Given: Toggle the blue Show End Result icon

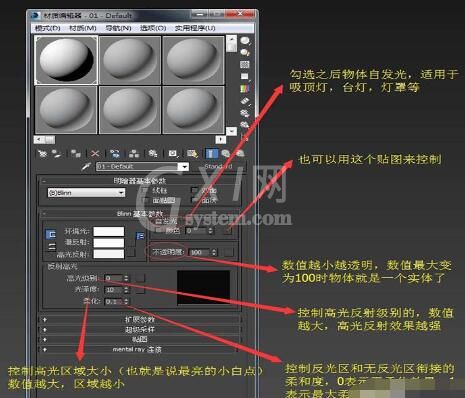Looking at the screenshot, I should click(212, 154).
